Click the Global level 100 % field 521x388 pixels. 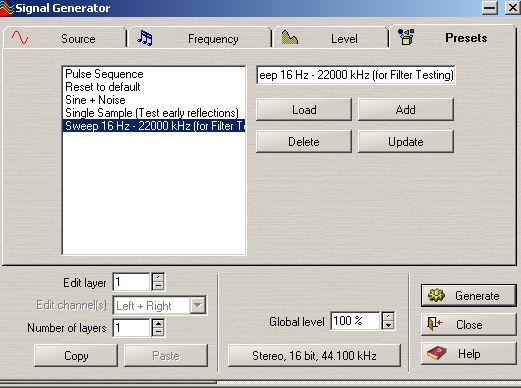coord(355,321)
